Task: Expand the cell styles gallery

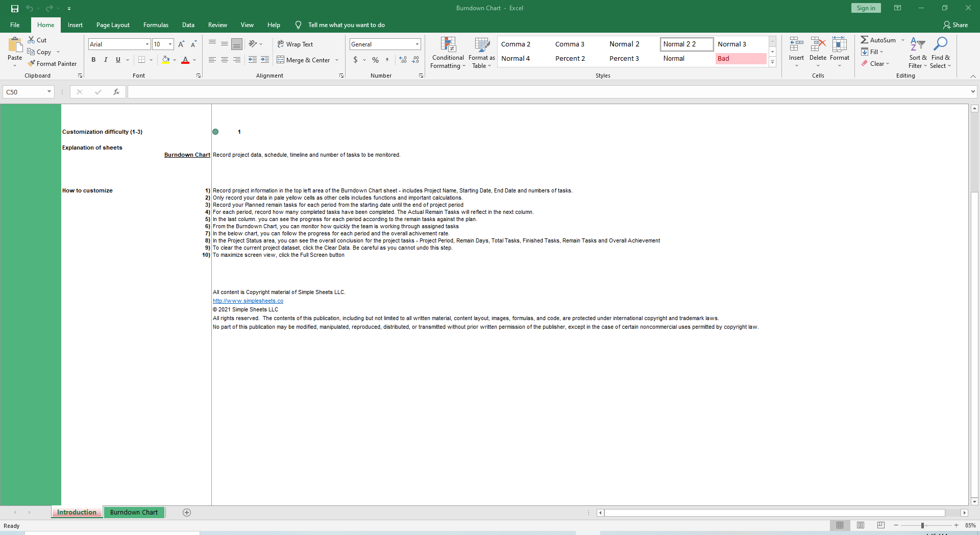Action: 772,62
